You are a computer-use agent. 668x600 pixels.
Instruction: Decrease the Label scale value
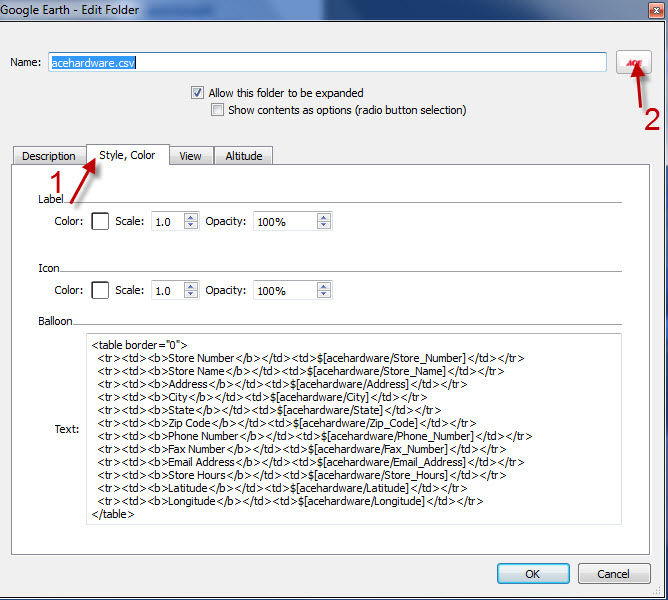coord(191,225)
